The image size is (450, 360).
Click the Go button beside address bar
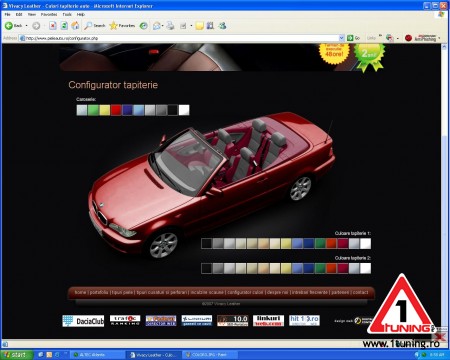(x=353, y=38)
